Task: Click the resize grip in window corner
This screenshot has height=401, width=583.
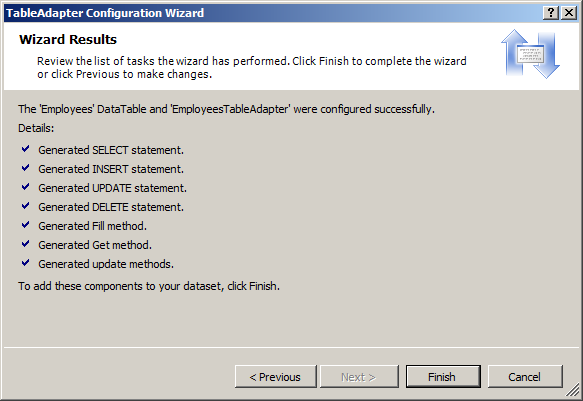Action: point(573,391)
